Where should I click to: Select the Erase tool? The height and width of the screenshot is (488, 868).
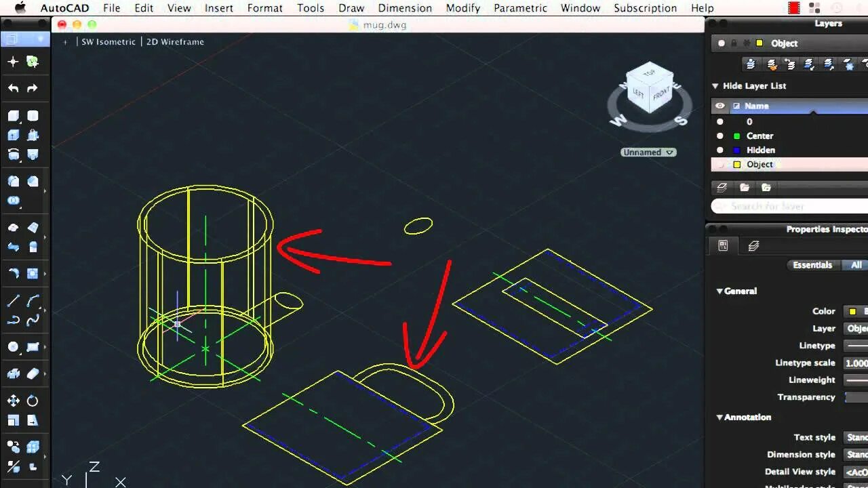pyautogui.click(x=33, y=373)
